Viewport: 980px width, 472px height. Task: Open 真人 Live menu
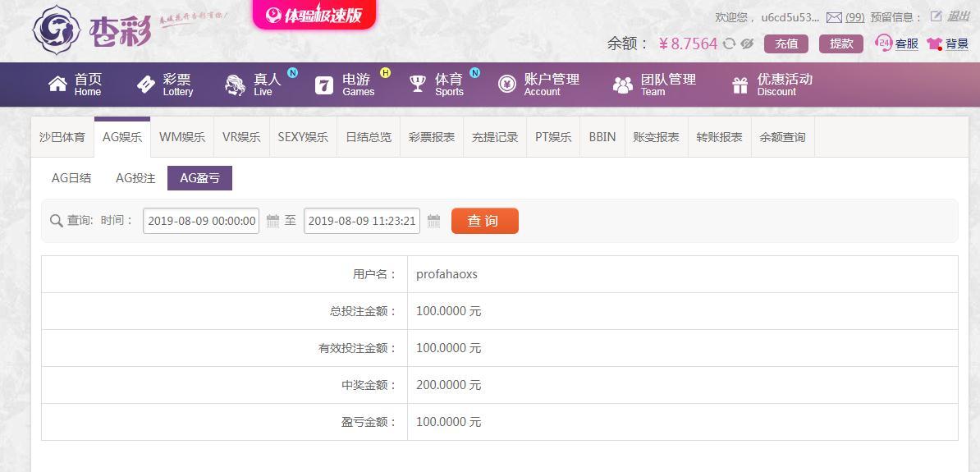tap(268, 85)
